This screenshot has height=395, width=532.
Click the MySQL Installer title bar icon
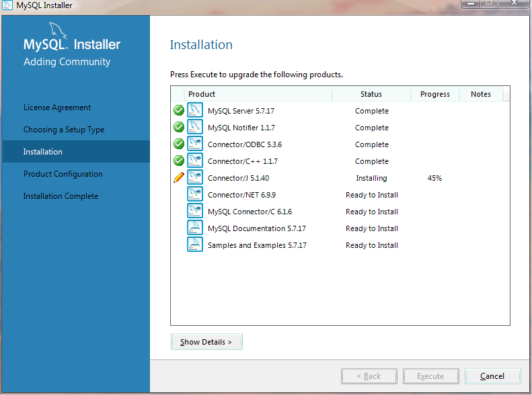(7, 5)
